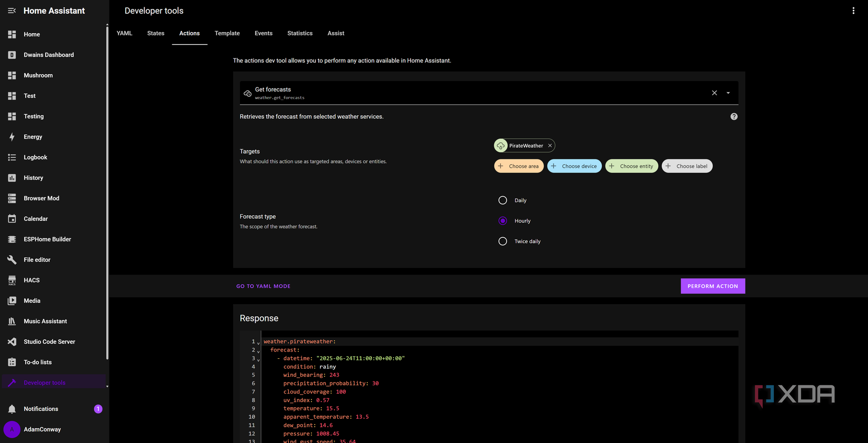Select the Daily forecast type

point(503,200)
